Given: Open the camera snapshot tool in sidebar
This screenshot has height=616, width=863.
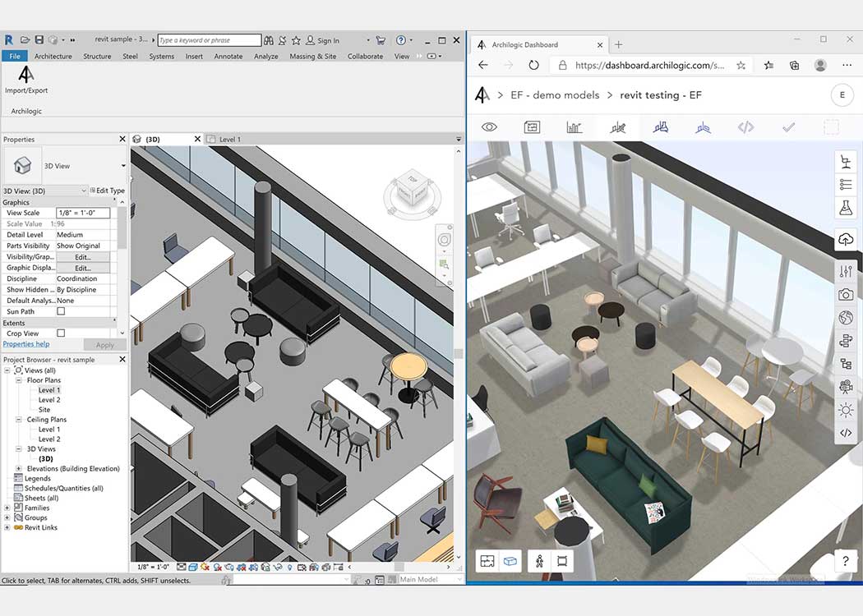Looking at the screenshot, I should click(x=845, y=294).
